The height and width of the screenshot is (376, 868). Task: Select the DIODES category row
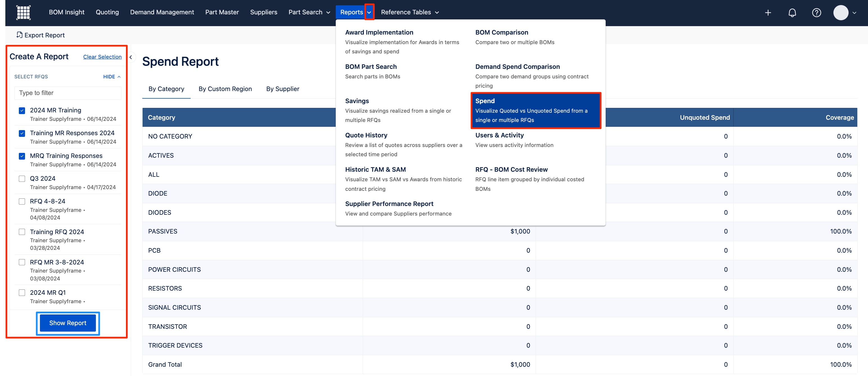point(499,213)
